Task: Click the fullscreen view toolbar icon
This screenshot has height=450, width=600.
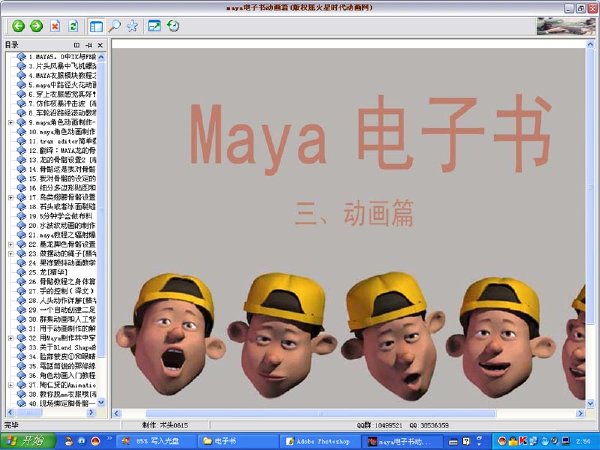Action: click(x=154, y=26)
